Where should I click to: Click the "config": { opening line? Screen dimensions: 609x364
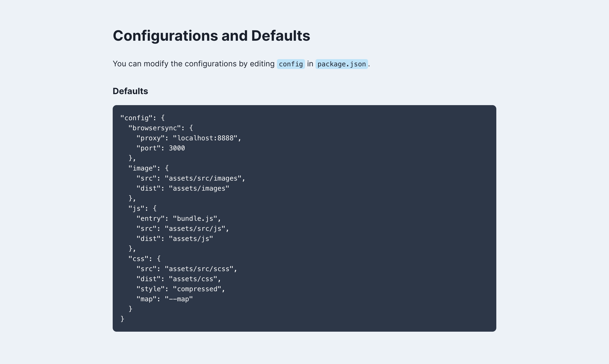[142, 118]
